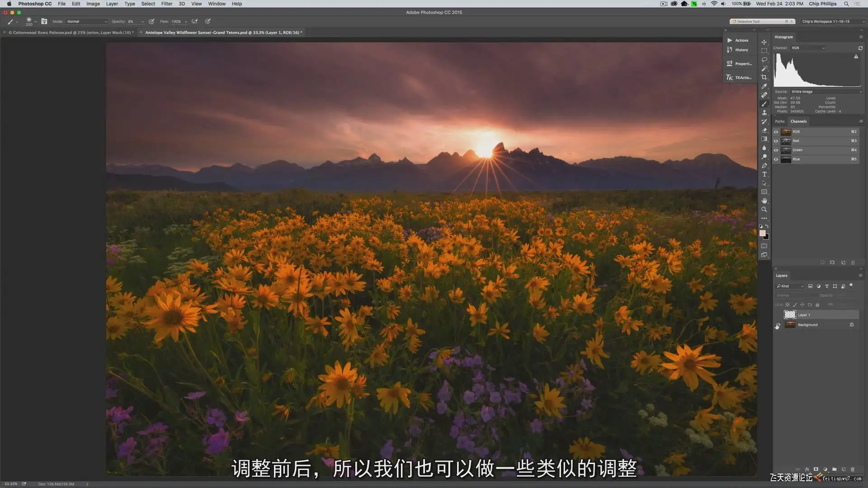Select the Brush tool in toolbox
This screenshot has width=868, height=488.
click(764, 104)
